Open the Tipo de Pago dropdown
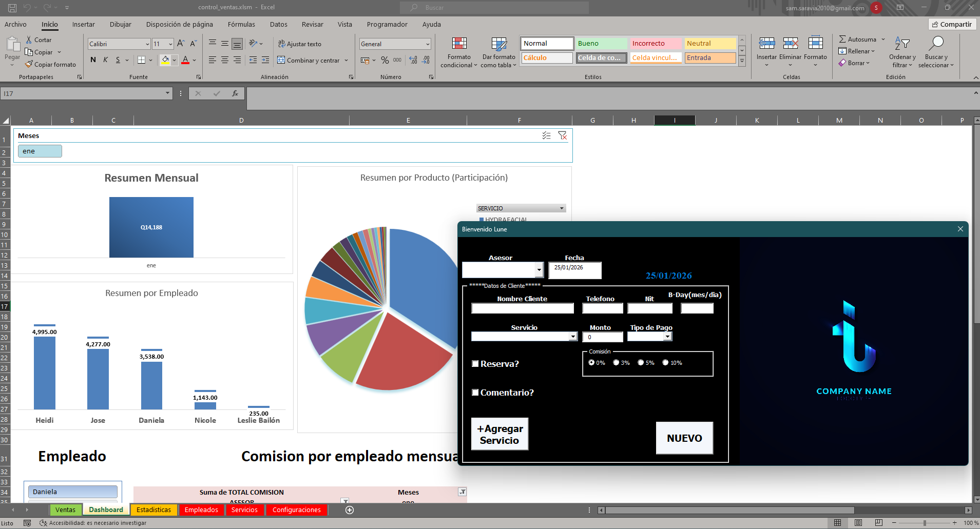 pos(667,337)
